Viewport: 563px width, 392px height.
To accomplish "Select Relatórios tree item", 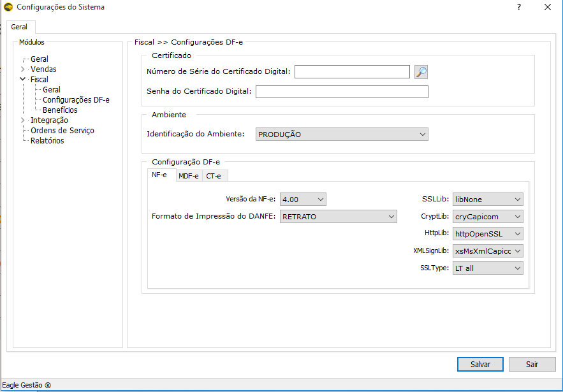I will pos(47,141).
